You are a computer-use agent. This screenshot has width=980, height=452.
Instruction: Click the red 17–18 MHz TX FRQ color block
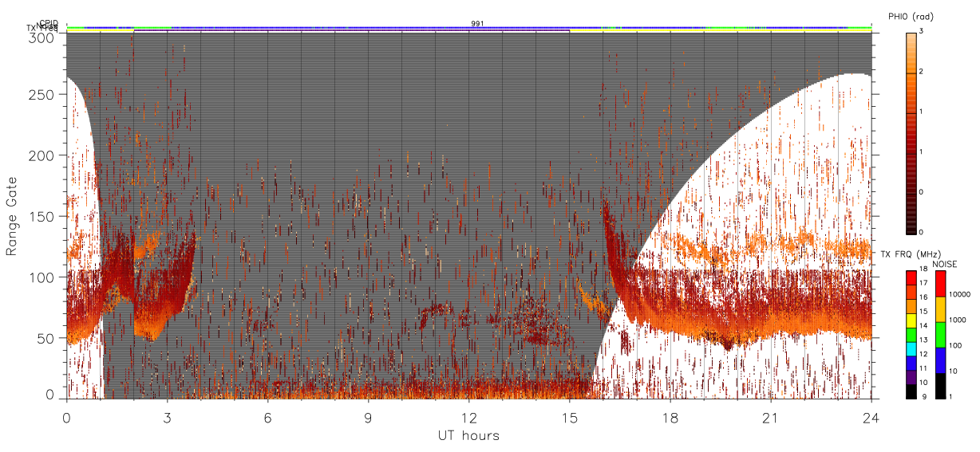911,277
